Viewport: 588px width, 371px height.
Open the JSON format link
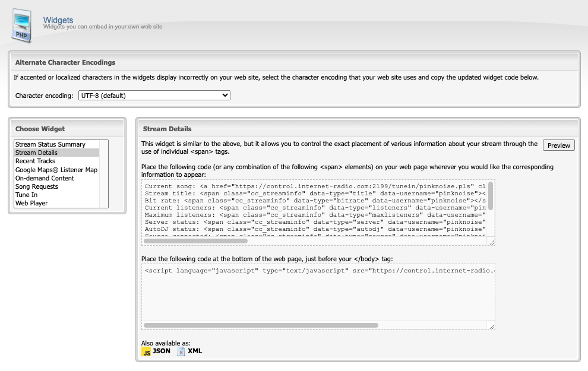coord(161,351)
